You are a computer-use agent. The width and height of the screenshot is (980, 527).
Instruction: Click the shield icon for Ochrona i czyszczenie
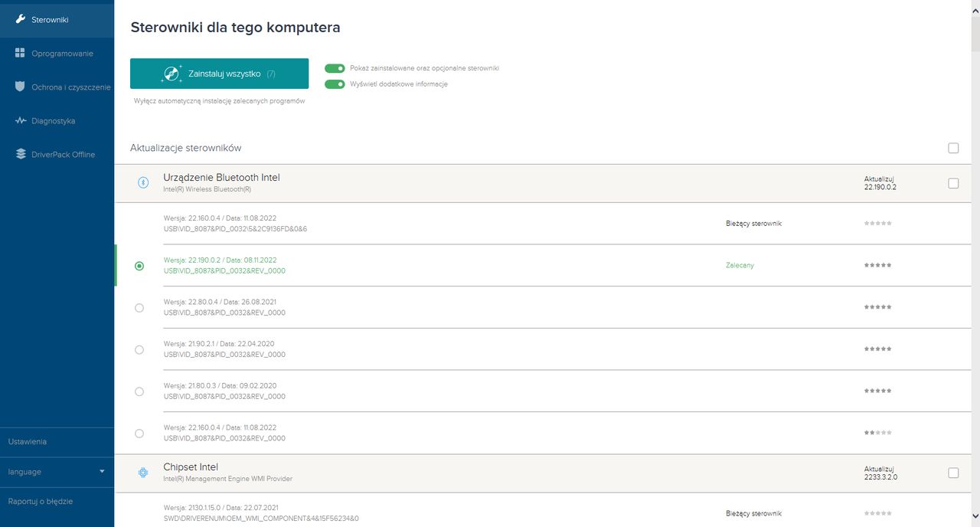click(x=21, y=87)
